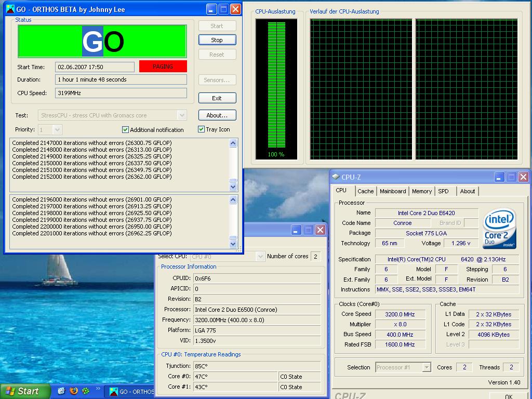Click the Show Desktop quick launch icon
The image size is (532, 399).
(x=61, y=391)
